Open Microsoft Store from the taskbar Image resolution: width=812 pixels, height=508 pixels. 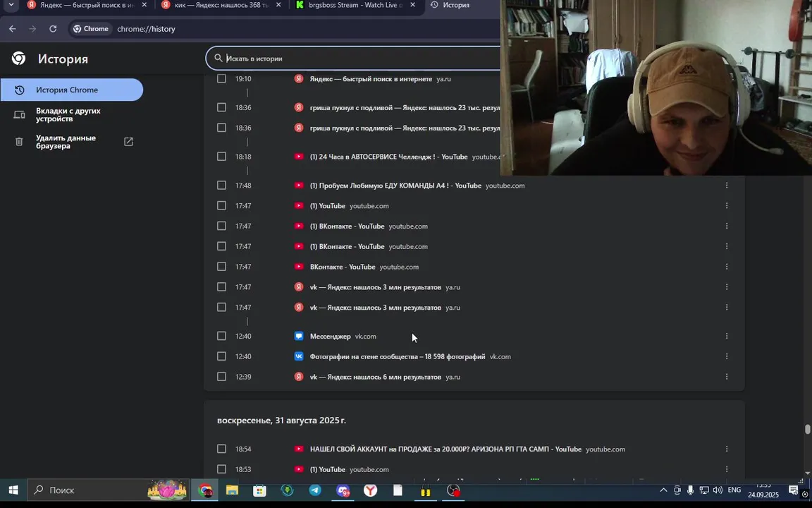(259, 490)
